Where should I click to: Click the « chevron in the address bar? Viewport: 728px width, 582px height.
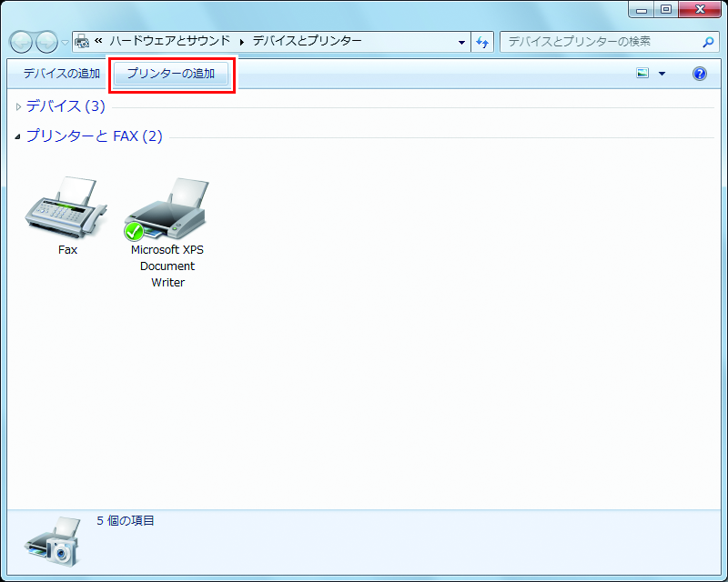[98, 41]
